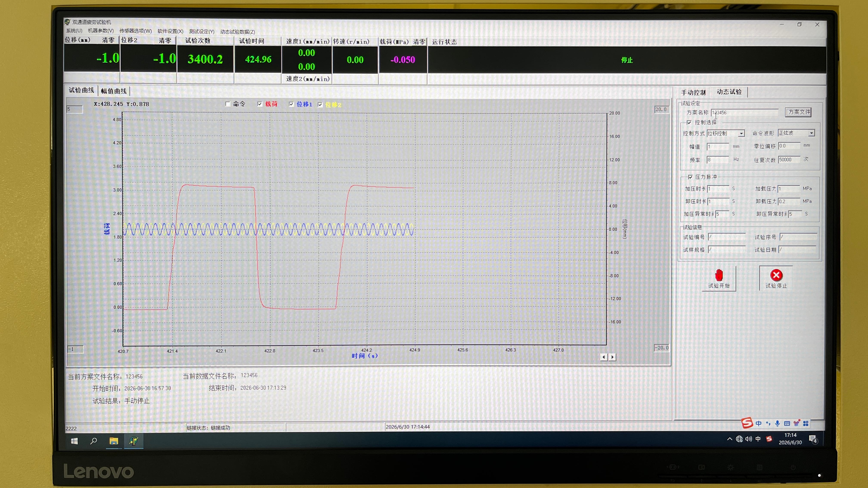Viewport: 868px width, 488px height.
Task: Show hidden tray icons chevron
Action: point(730,439)
